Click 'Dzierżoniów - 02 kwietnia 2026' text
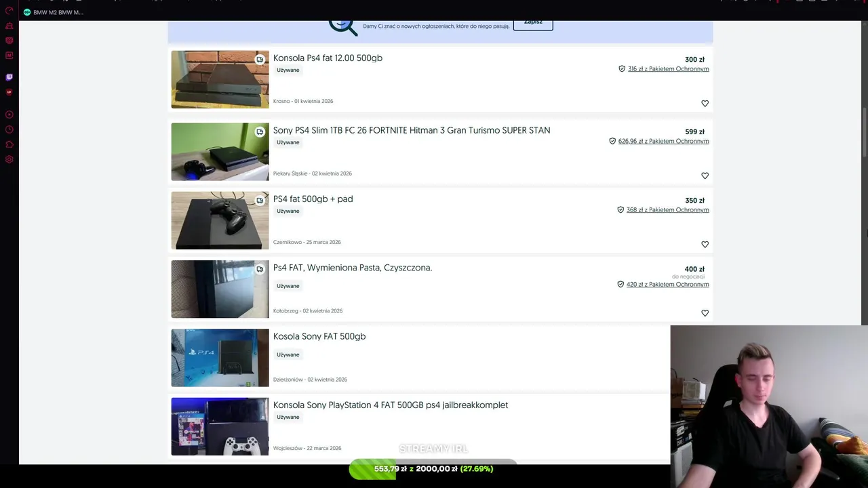Screen dimensions: 868x488 coord(310,380)
